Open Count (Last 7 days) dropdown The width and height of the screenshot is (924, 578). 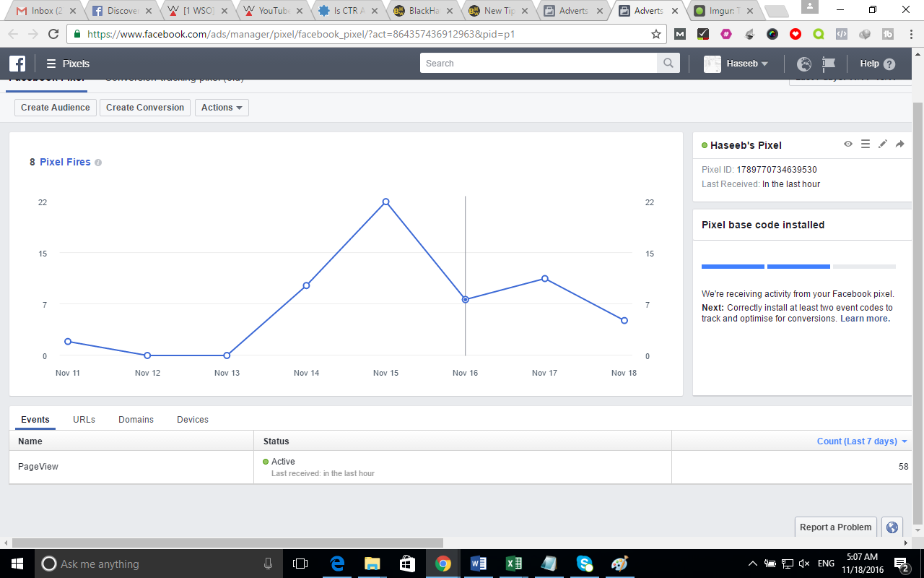(862, 441)
